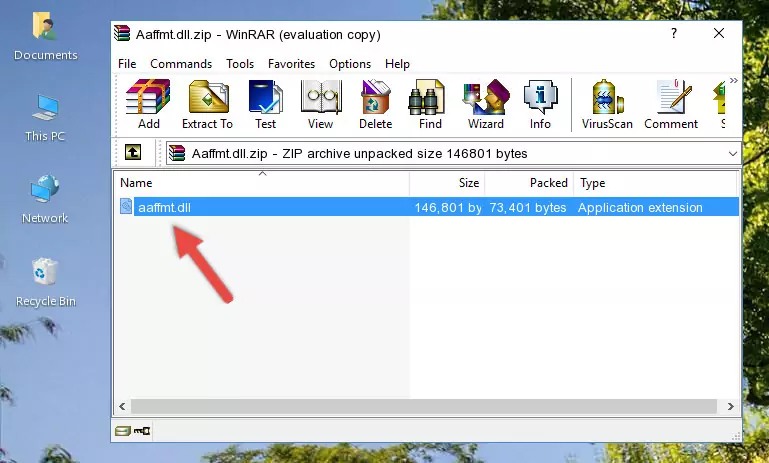Click the title bar help question mark
This screenshot has width=769, height=463.
674,33
